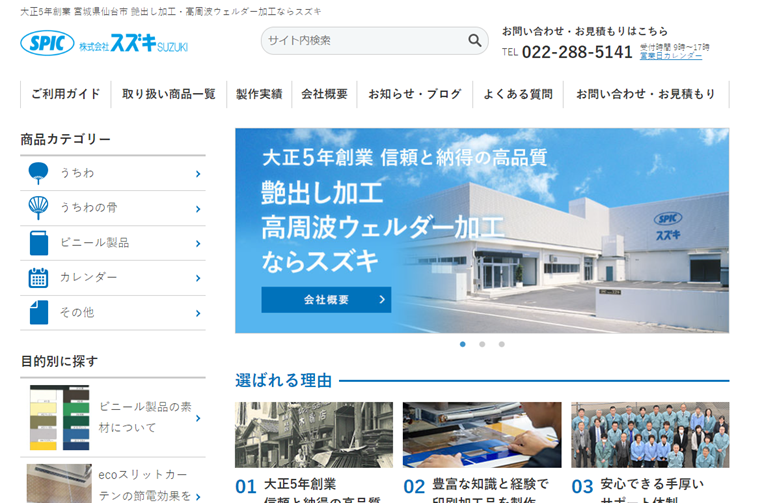
Task: Select the third carousel dot
Action: click(x=502, y=344)
